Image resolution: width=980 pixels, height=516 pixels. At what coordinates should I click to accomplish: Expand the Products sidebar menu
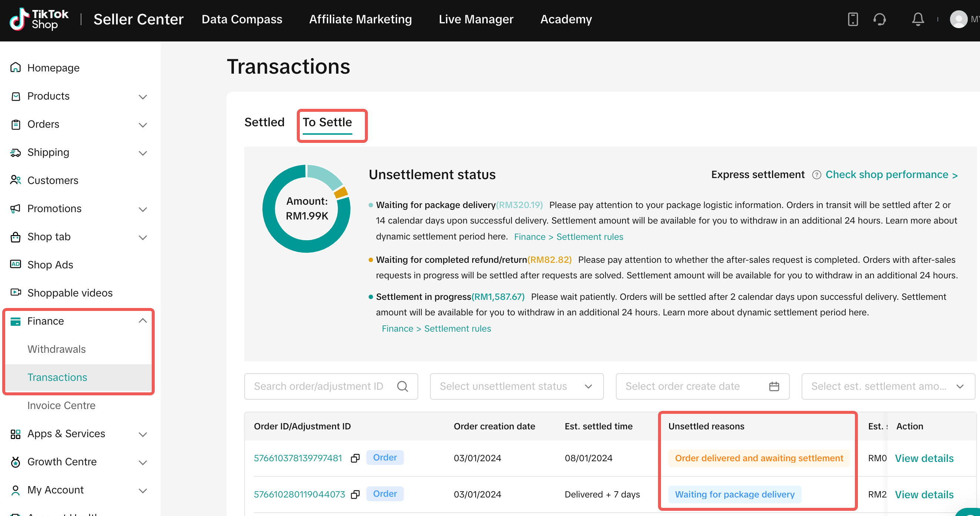142,97
